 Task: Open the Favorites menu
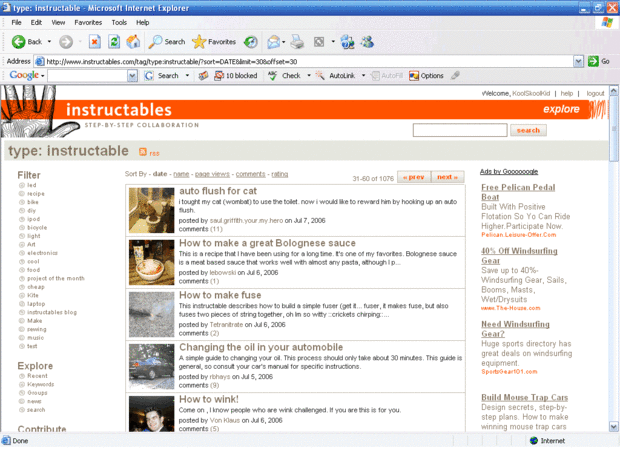(x=88, y=23)
